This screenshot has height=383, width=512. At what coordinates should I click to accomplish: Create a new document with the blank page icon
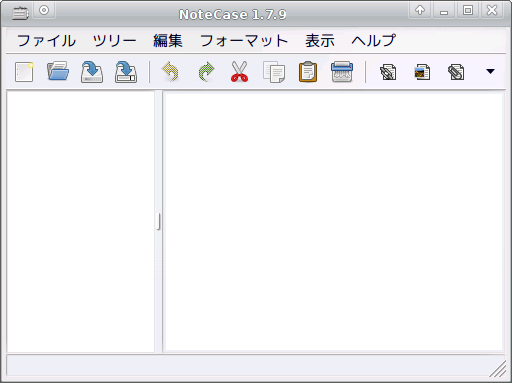24,72
